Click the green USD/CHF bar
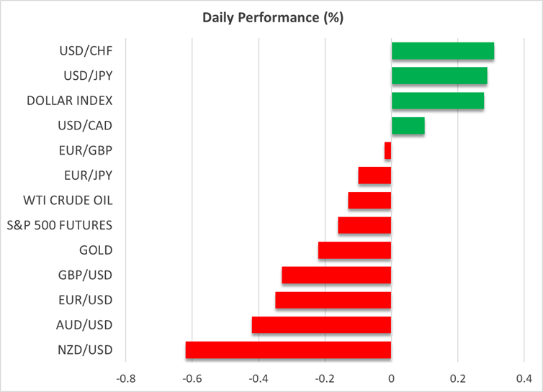This screenshot has width=543, height=392. point(442,51)
